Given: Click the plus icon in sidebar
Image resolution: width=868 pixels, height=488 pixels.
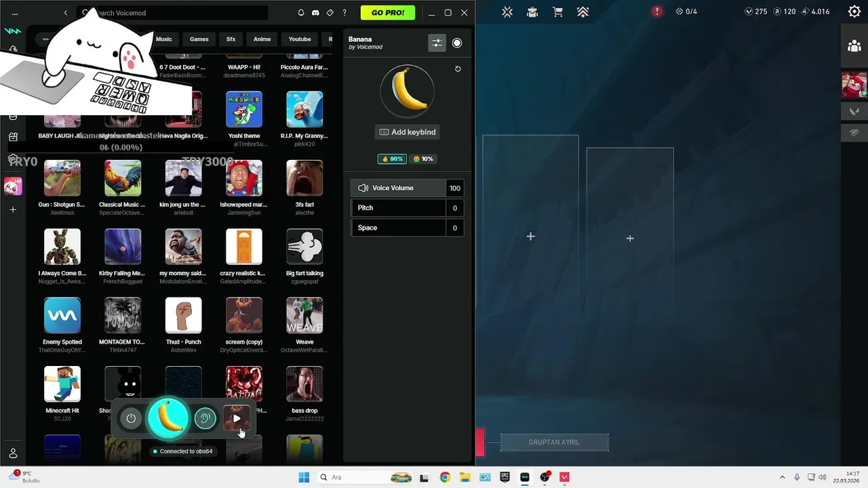Looking at the screenshot, I should tap(13, 210).
